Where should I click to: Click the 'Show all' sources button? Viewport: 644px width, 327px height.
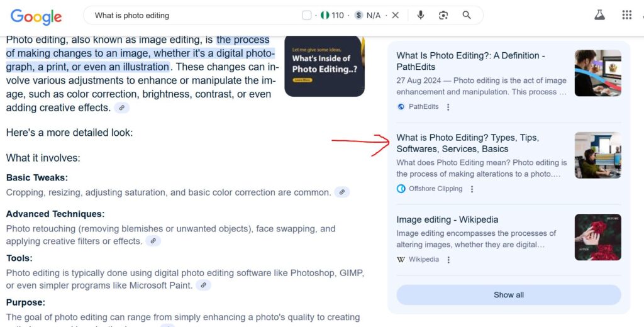(509, 294)
